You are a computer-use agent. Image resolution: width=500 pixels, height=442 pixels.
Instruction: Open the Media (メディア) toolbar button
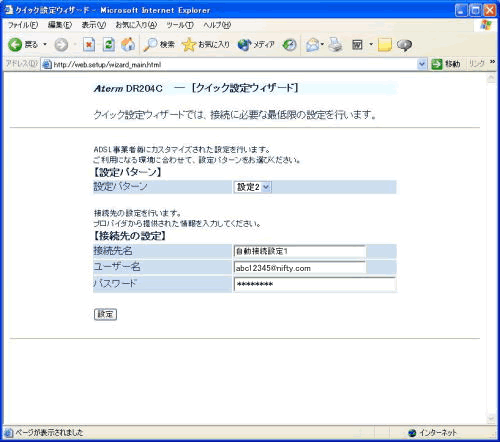pos(256,44)
